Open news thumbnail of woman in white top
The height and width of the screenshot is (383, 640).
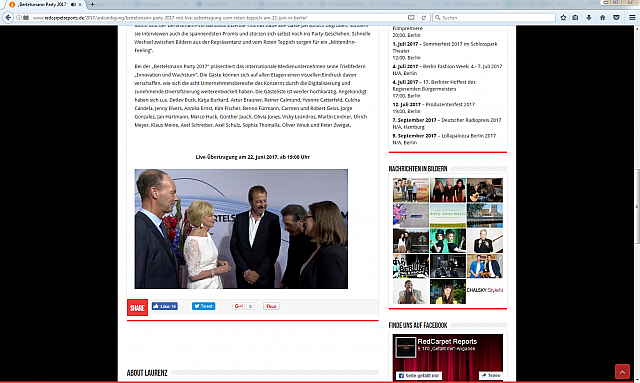click(485, 241)
